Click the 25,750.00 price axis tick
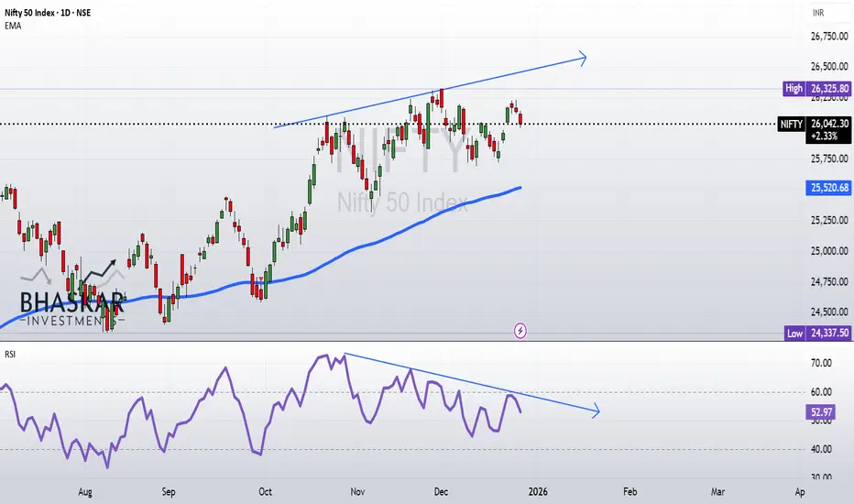Image resolution: width=854 pixels, height=504 pixels. [829, 159]
